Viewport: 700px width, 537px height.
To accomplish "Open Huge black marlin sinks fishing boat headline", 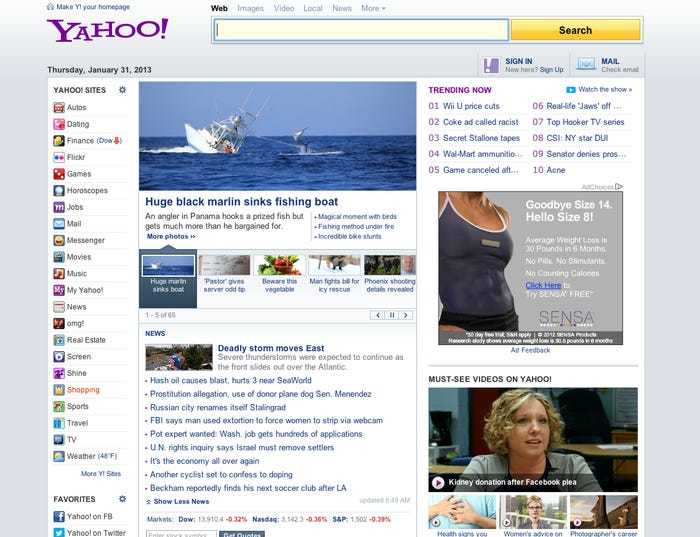I will [x=242, y=202].
